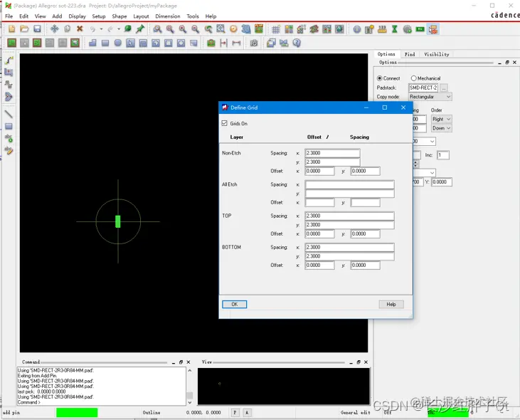Select the Connect radio button
Screen dimensions: 520x420
(379, 78)
